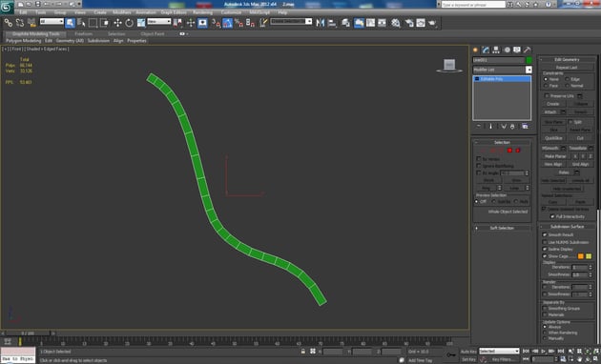Open the 3ds Max application menu logo

click(x=8, y=7)
